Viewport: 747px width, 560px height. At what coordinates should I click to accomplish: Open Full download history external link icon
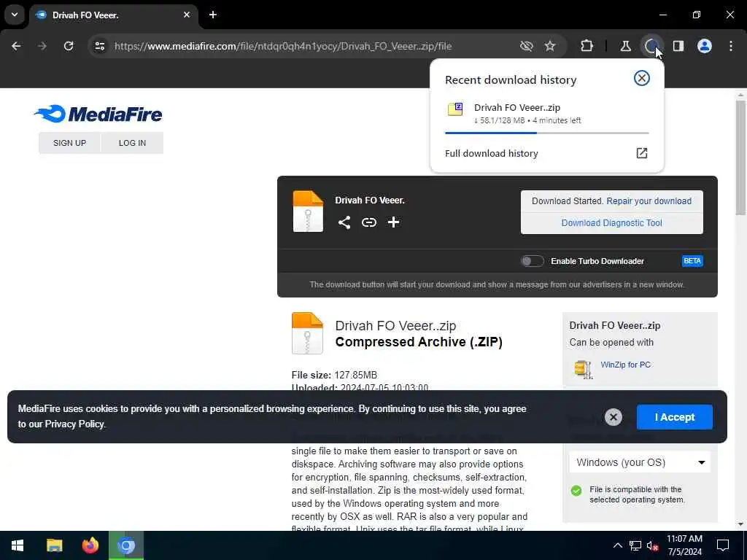click(x=642, y=153)
